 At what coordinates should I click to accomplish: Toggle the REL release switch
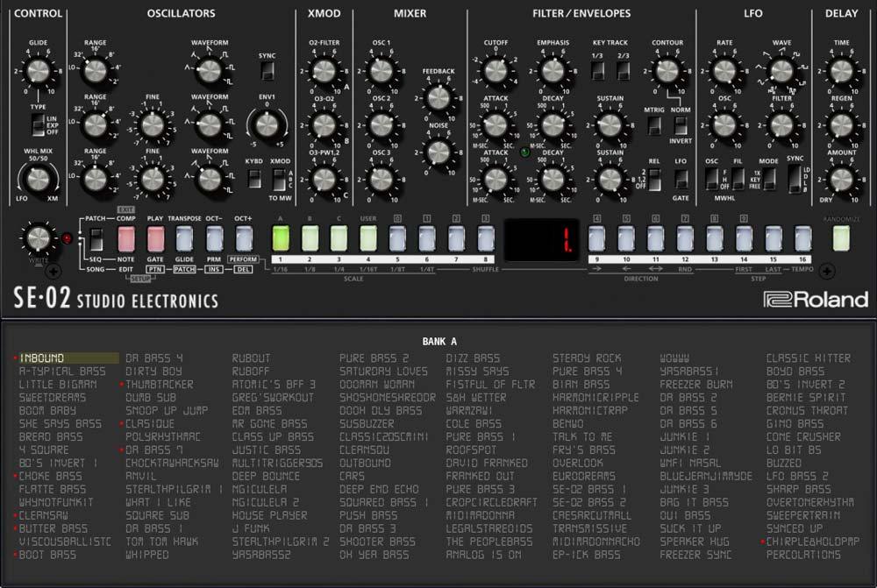click(x=654, y=180)
